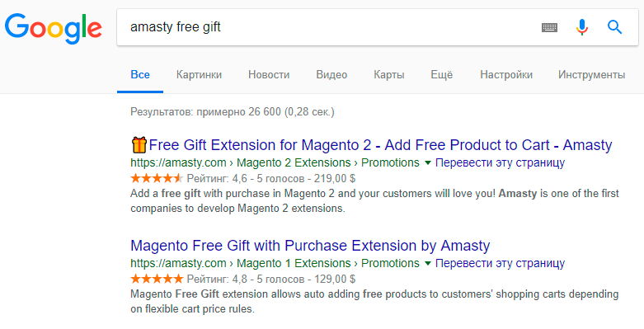Viewport: 644px width, 329px height.
Task: Switch to the Картинки tab
Action: [x=199, y=75]
